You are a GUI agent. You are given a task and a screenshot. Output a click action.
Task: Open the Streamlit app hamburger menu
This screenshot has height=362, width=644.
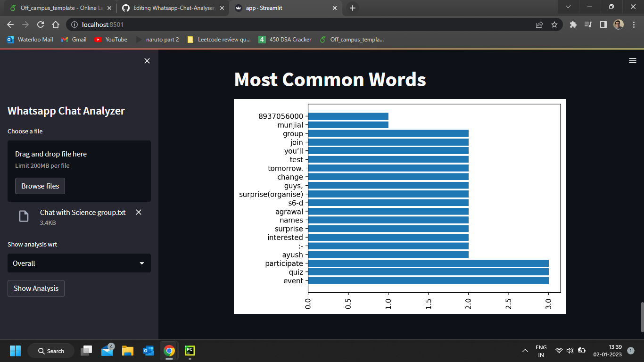click(x=632, y=60)
